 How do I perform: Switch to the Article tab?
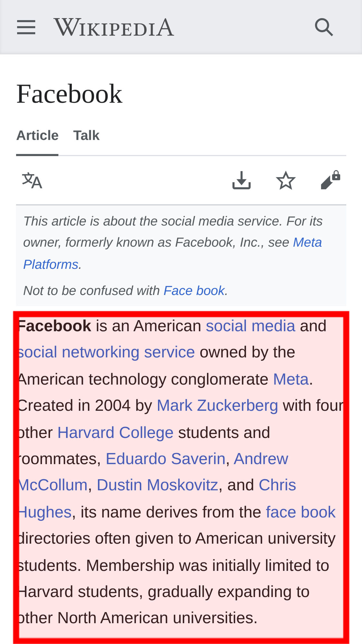pyautogui.click(x=37, y=136)
